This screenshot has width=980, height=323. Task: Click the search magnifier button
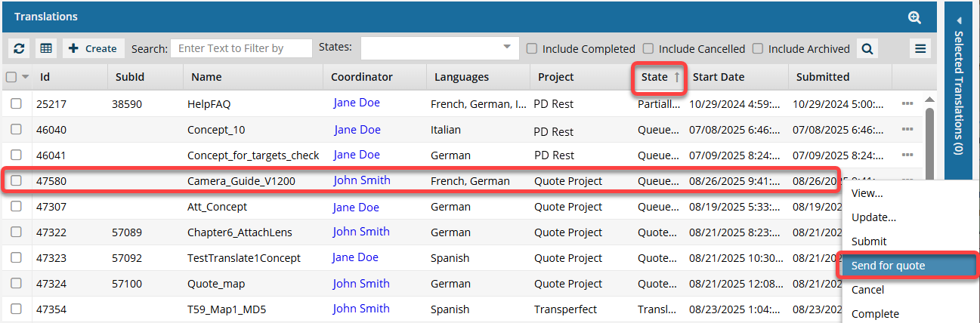pyautogui.click(x=867, y=48)
